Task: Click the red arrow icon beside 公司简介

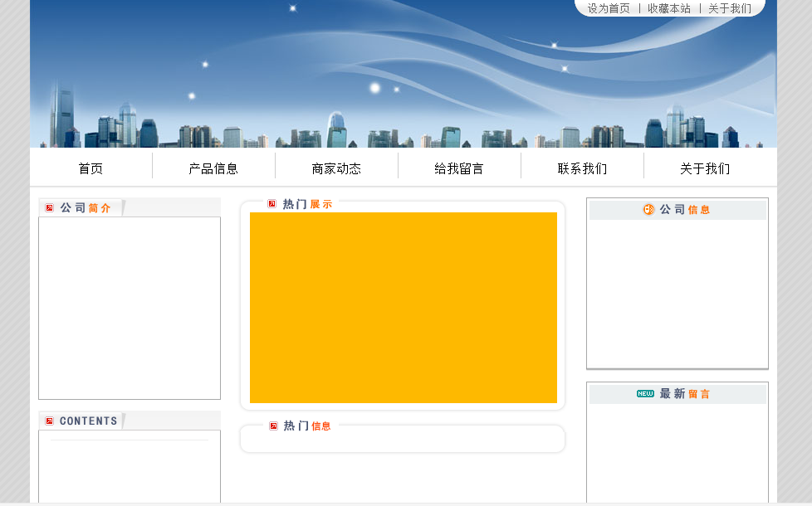Action: tap(50, 208)
